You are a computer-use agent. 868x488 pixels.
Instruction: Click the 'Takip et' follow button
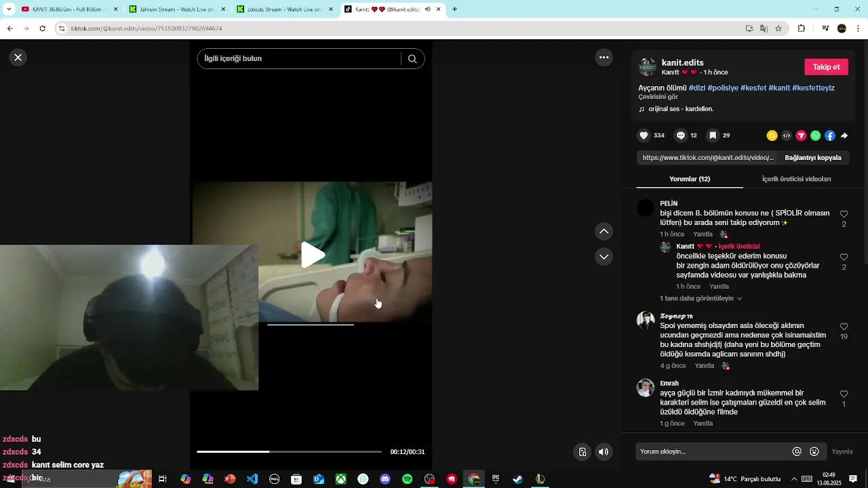pos(826,67)
